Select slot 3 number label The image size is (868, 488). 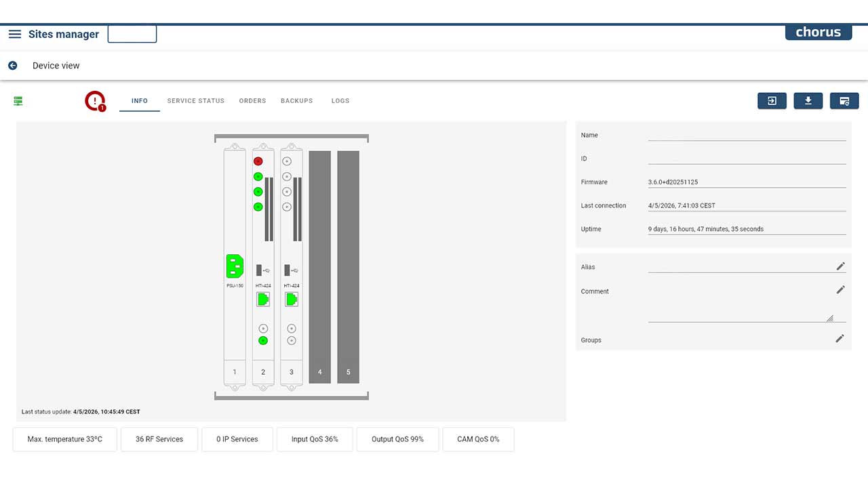[x=292, y=372]
